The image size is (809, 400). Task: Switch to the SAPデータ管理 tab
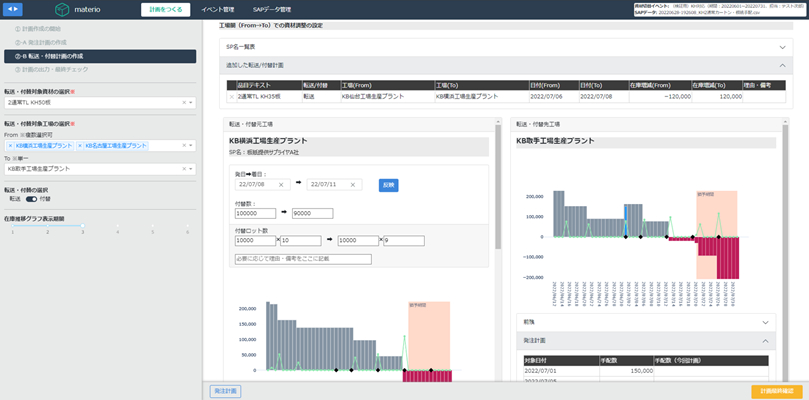tap(272, 10)
